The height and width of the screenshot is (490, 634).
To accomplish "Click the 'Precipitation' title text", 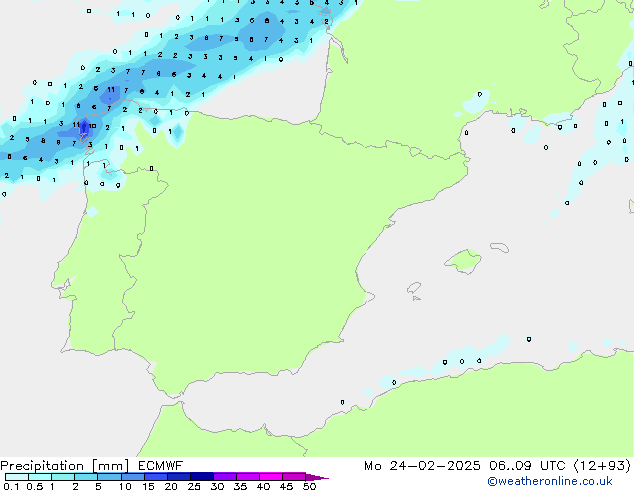I will click(x=42, y=466).
